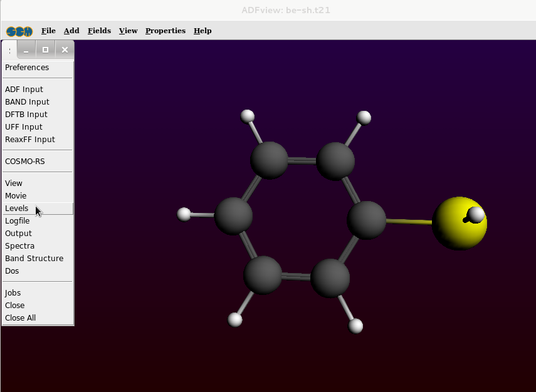Expand the View menu in menubar
The height and width of the screenshot is (392, 536).
(x=128, y=31)
